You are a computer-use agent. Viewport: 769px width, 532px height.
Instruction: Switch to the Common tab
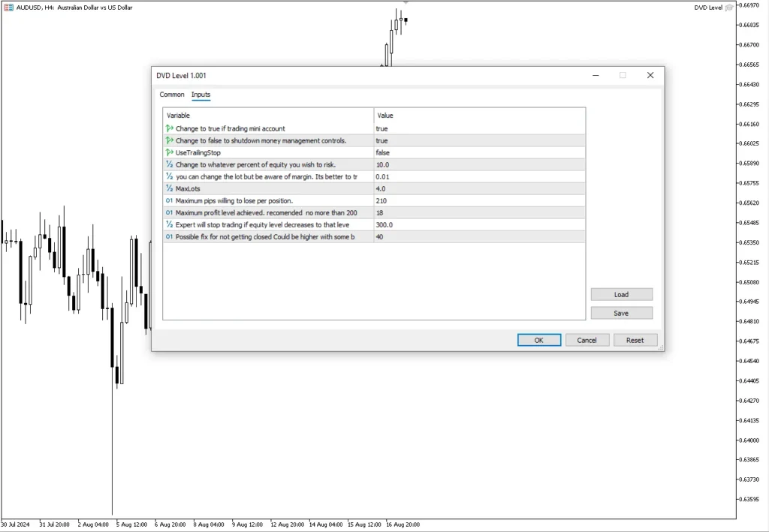click(172, 95)
